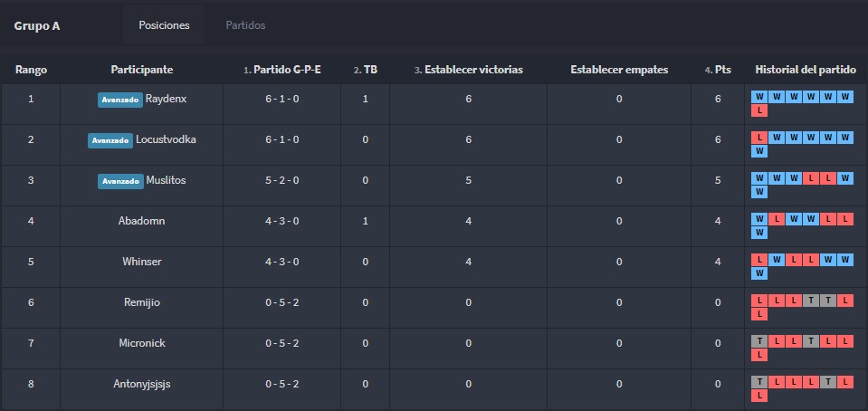Viewport: 868px width, 411px height.
Task: Click the Avanzado badge next to Locustvodka
Action: (x=110, y=140)
